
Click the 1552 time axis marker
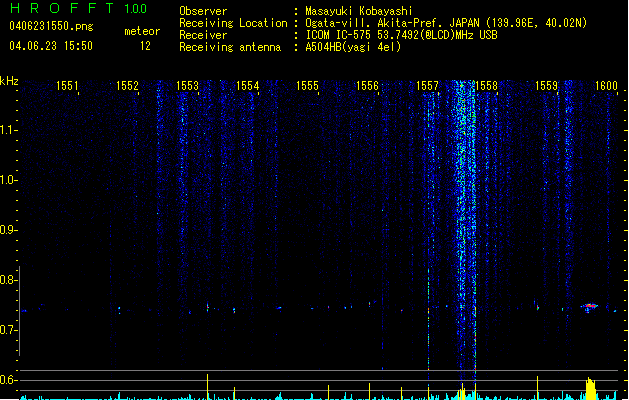pos(127,86)
